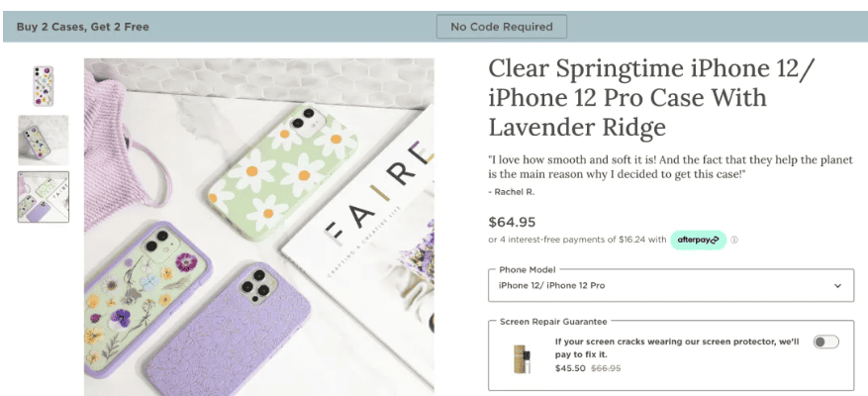The height and width of the screenshot is (396, 868).
Task: Click the main product photo
Action: (258, 226)
